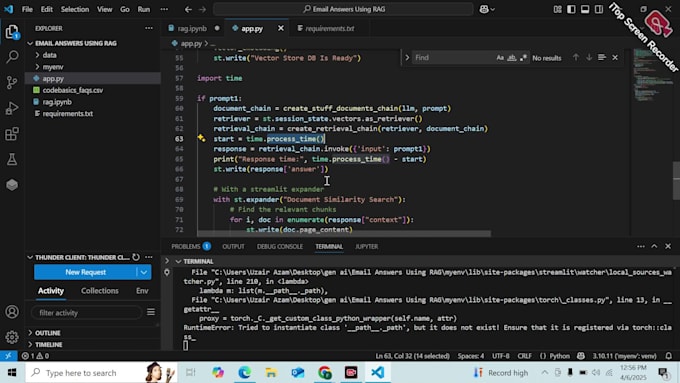This screenshot has height=383, width=680.
Task: Switch to the rag.ipynb editor tab
Action: coord(193,28)
